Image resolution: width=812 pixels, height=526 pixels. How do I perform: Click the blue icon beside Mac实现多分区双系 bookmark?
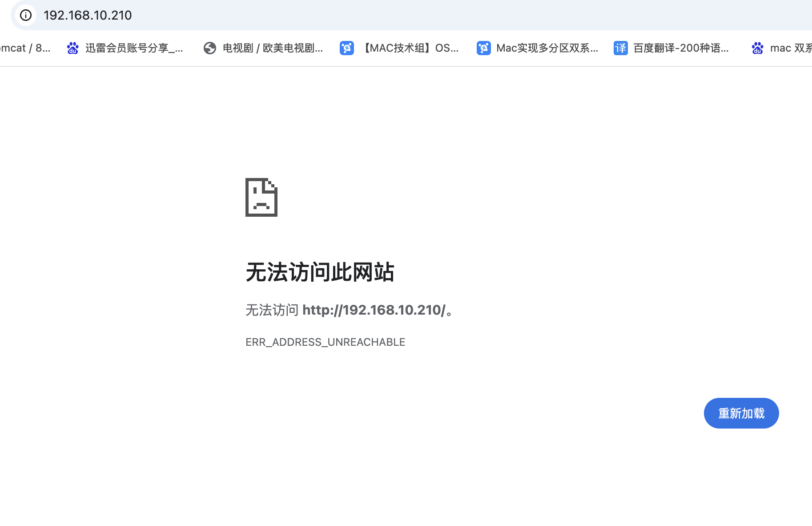coord(484,48)
